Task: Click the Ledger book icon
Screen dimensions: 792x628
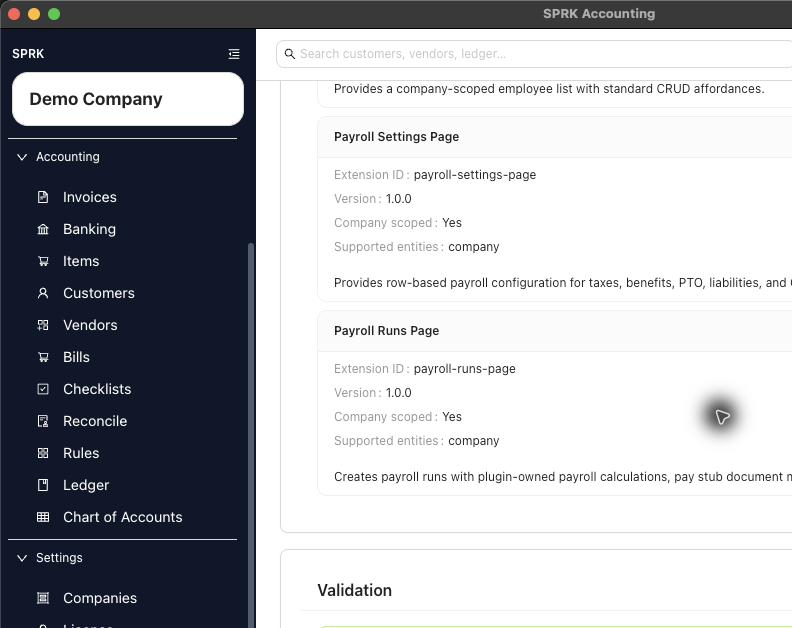Action: pyautogui.click(x=43, y=485)
